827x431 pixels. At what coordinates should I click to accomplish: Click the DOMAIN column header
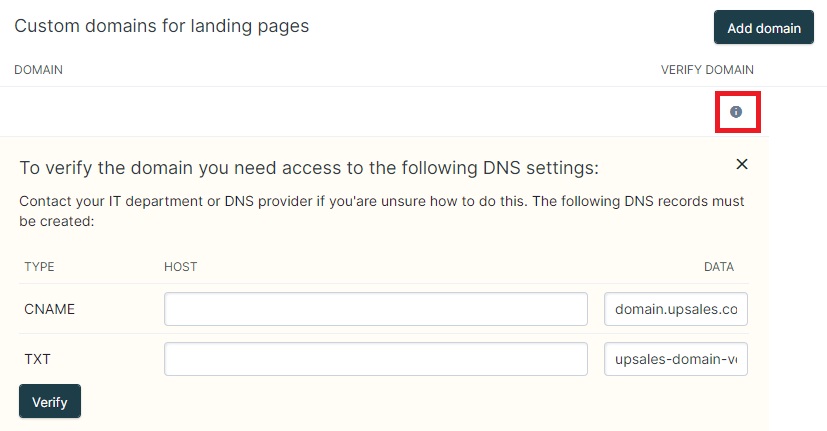39,70
